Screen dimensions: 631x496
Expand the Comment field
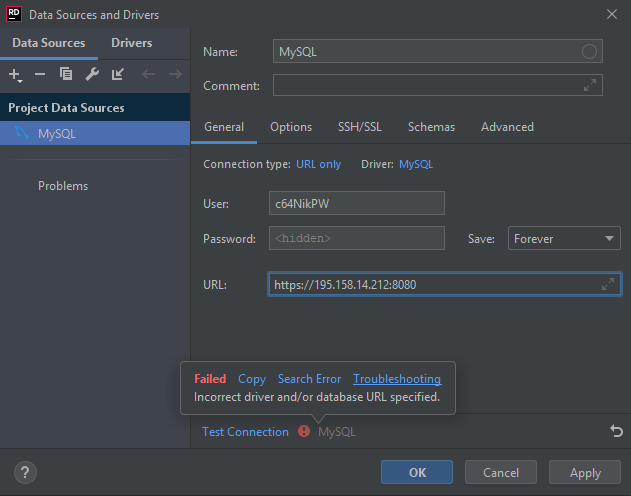point(590,85)
